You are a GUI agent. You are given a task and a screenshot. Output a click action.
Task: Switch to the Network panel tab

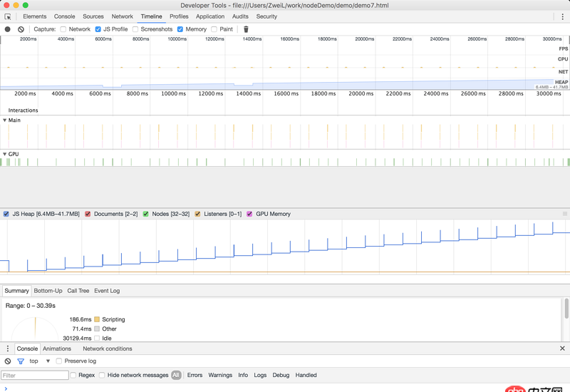pos(122,16)
